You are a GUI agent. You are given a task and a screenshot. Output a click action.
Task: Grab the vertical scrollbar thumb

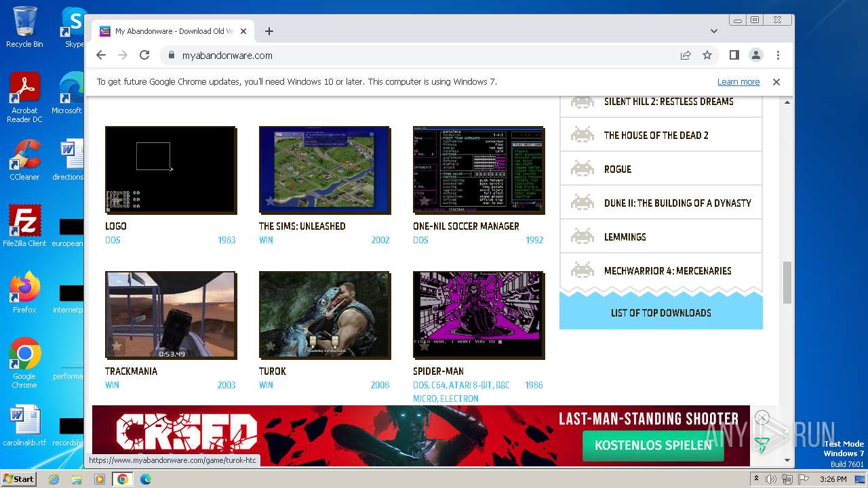click(787, 283)
